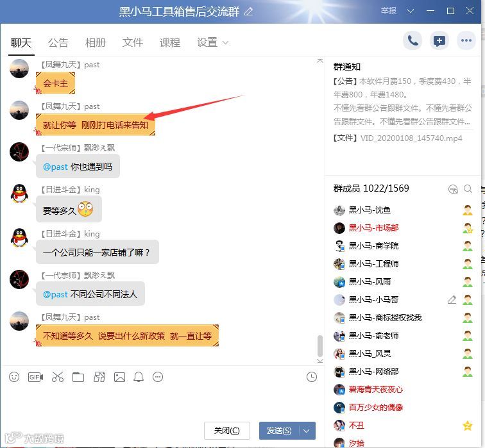Click the 发送(S) button
485x448 pixels.
(279, 431)
